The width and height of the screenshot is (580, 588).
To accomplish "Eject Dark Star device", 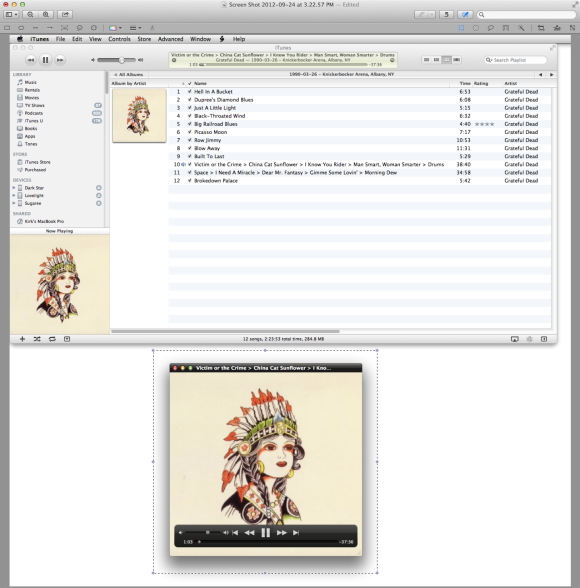I will click(x=99, y=188).
